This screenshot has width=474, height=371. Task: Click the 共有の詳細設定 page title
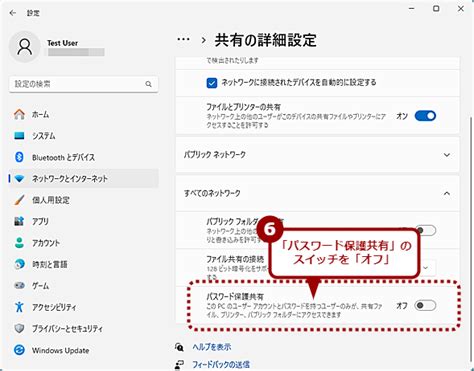(x=266, y=40)
